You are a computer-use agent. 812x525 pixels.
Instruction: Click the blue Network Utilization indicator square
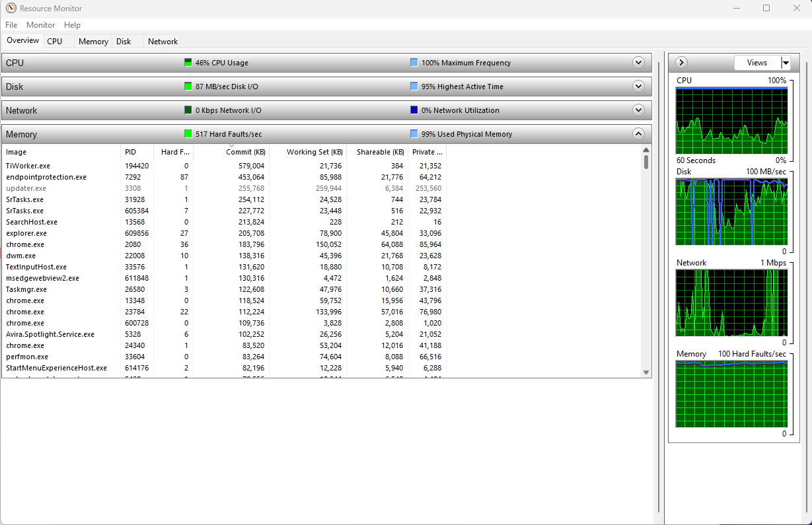(414, 110)
